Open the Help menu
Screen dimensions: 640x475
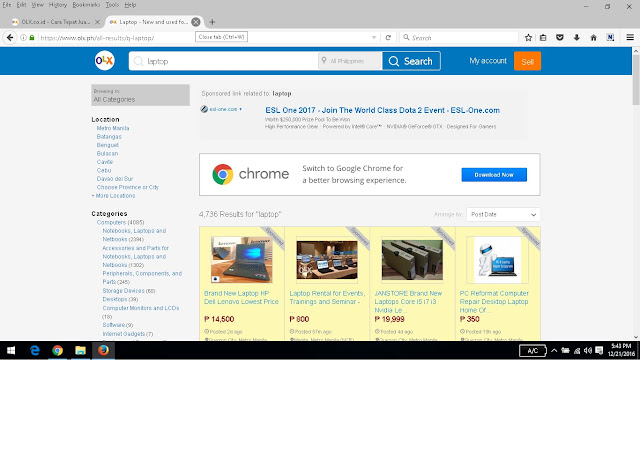pyautogui.click(x=130, y=5)
